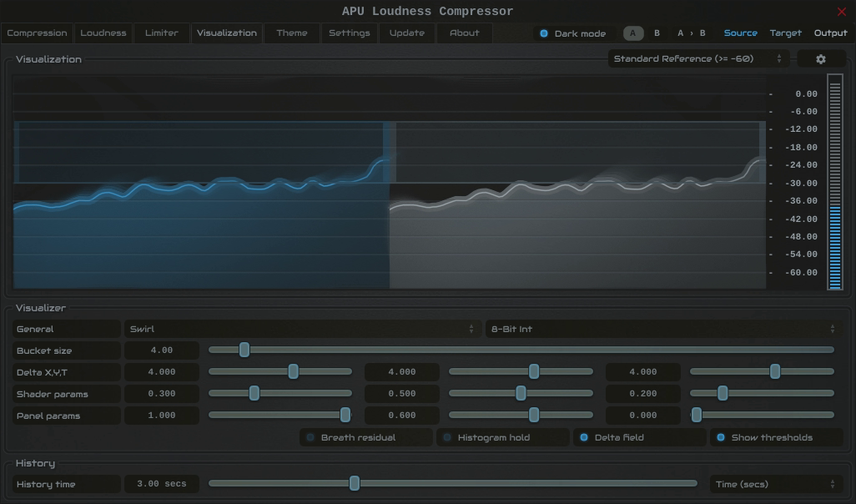
Task: Go to the Settings tab
Action: [350, 33]
